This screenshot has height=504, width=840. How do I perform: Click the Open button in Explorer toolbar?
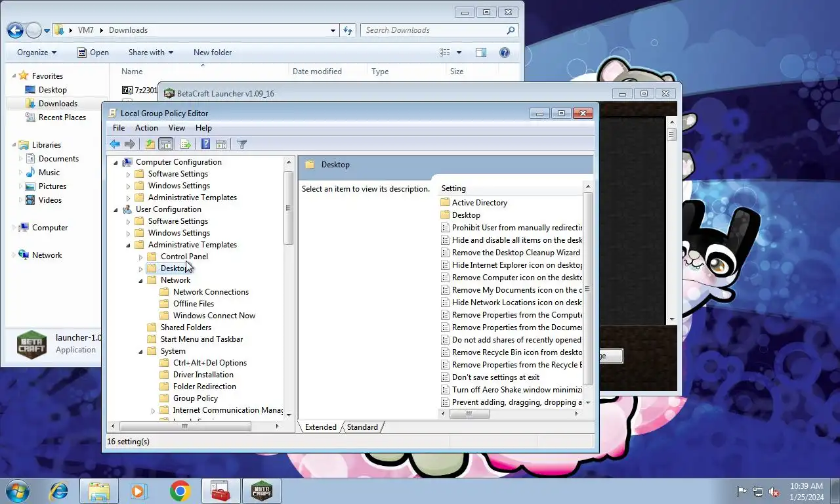tap(93, 52)
